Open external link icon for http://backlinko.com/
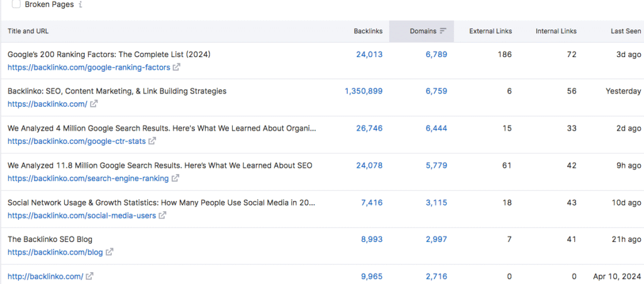The width and height of the screenshot is (644, 284). click(89, 276)
